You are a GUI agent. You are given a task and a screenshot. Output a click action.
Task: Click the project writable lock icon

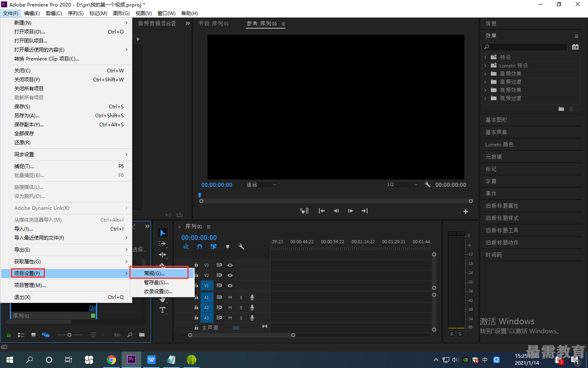click(9, 335)
